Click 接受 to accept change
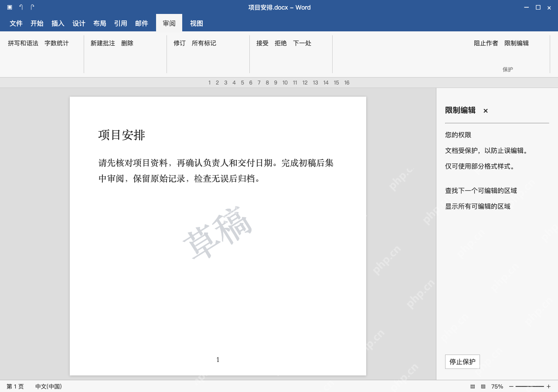Screen dimensions: 558x392 [262, 43]
